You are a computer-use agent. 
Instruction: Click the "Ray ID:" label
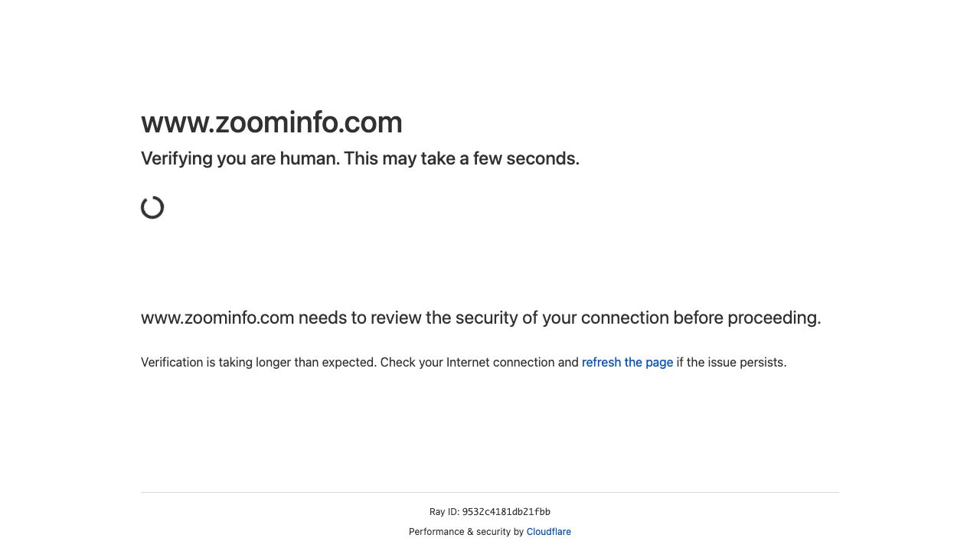click(444, 512)
